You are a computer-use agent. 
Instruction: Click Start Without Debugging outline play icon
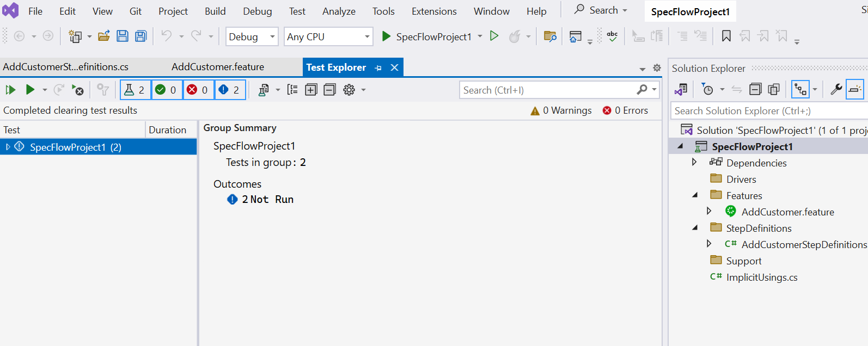tap(494, 36)
